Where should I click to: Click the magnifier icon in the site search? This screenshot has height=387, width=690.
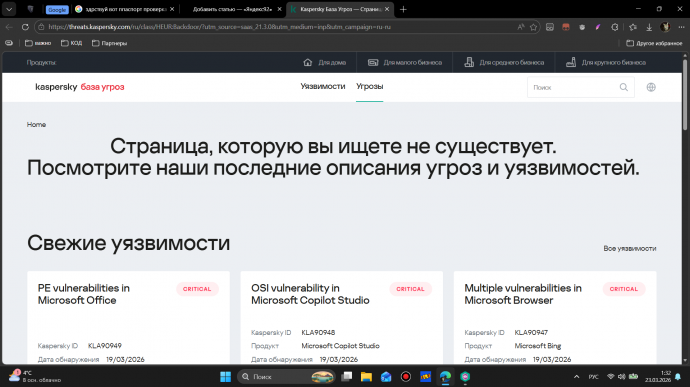pos(624,87)
